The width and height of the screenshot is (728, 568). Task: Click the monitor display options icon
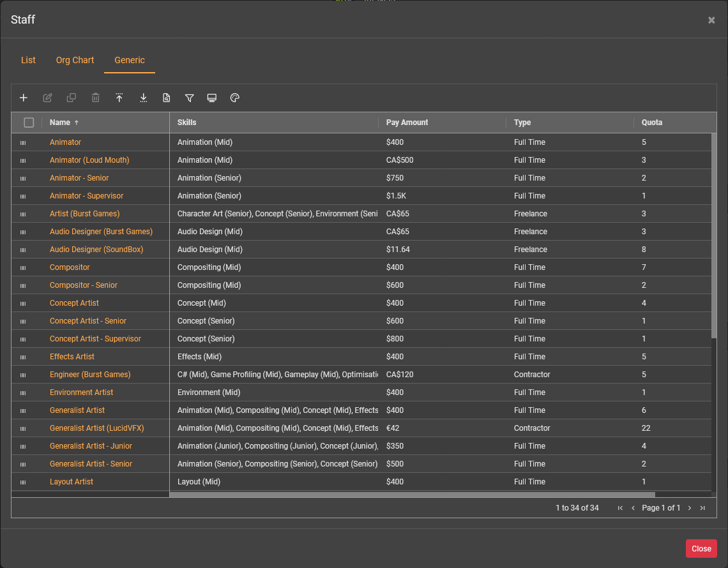212,98
